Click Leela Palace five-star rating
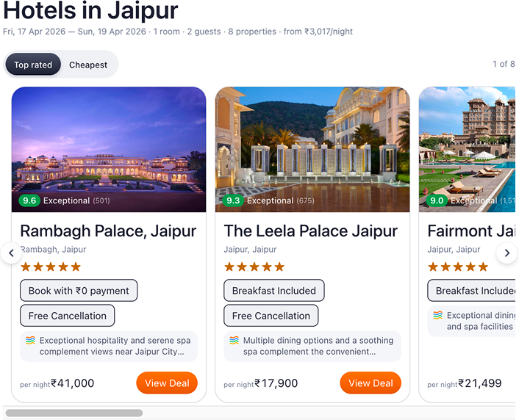The height and width of the screenshot is (420, 519). pyautogui.click(x=254, y=267)
